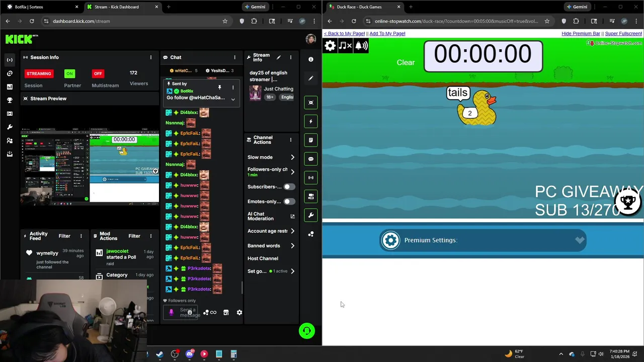Click the Duck Race address bar
The image size is (644, 362).
point(456,21)
